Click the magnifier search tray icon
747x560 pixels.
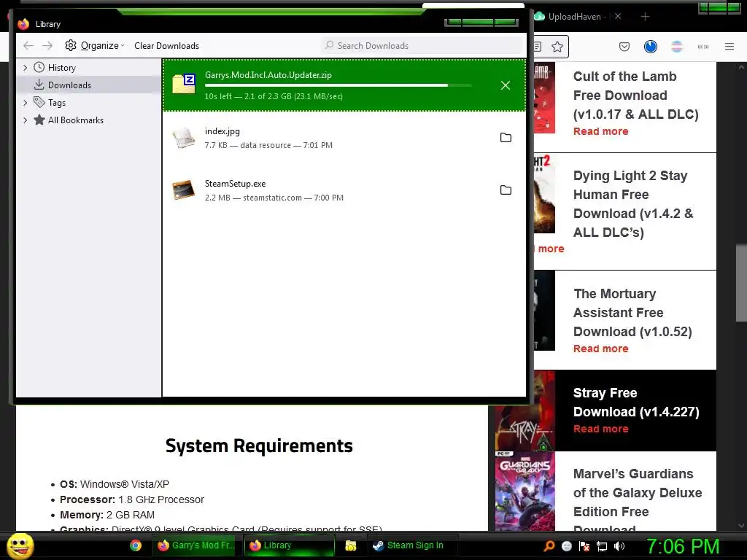tap(549, 546)
